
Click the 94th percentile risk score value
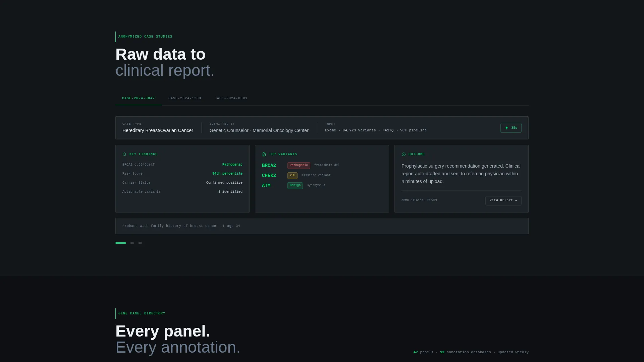pyautogui.click(x=227, y=174)
